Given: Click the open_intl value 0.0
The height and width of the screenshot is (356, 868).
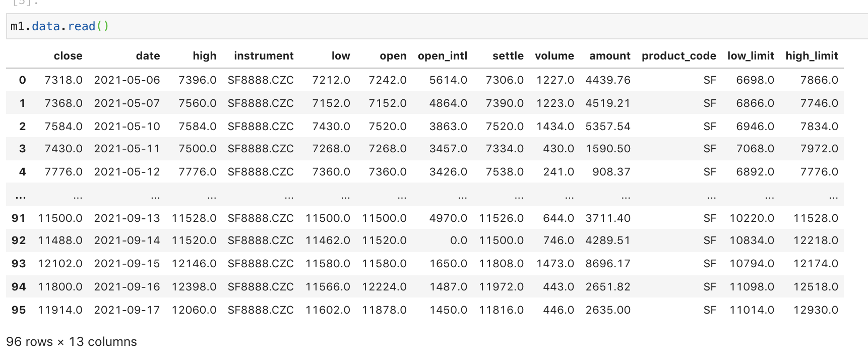Looking at the screenshot, I should point(458,241).
